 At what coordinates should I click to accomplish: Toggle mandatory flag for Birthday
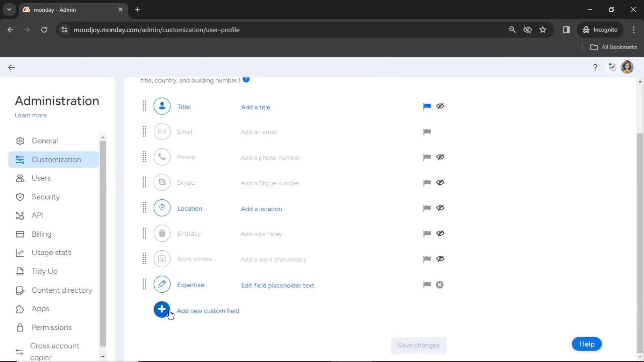(427, 234)
